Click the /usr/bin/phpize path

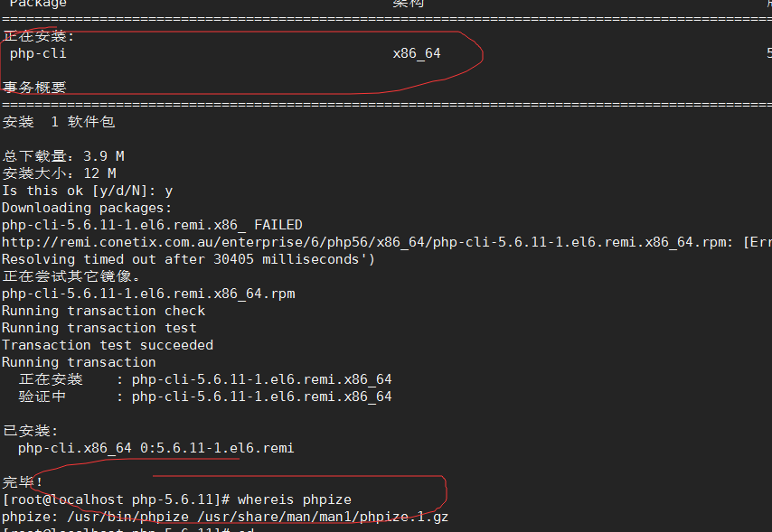127,517
